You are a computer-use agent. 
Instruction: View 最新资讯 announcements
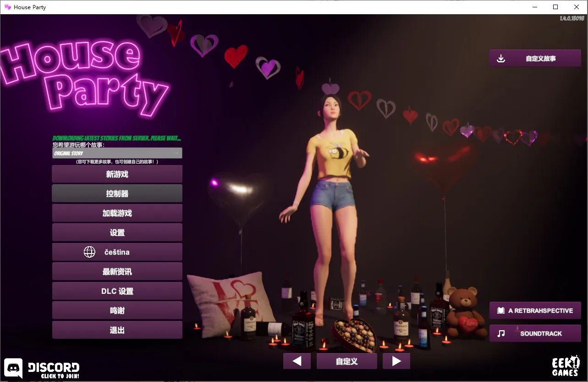(x=117, y=271)
